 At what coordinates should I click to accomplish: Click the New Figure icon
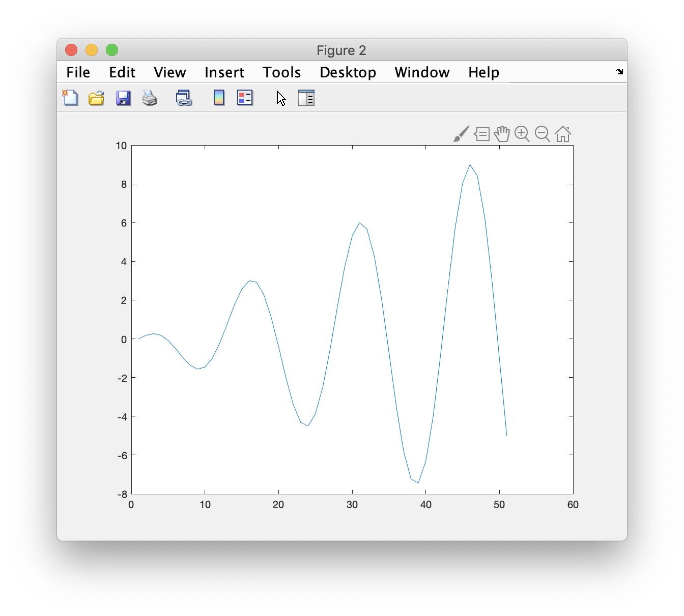[x=70, y=98]
